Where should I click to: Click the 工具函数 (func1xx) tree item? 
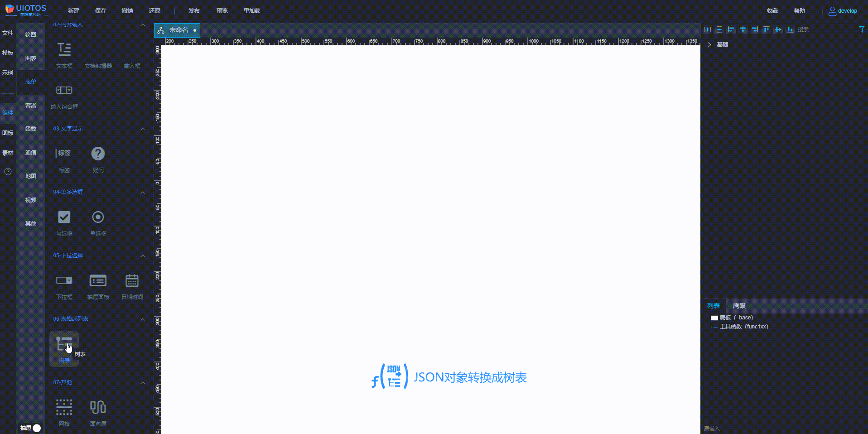tap(743, 326)
